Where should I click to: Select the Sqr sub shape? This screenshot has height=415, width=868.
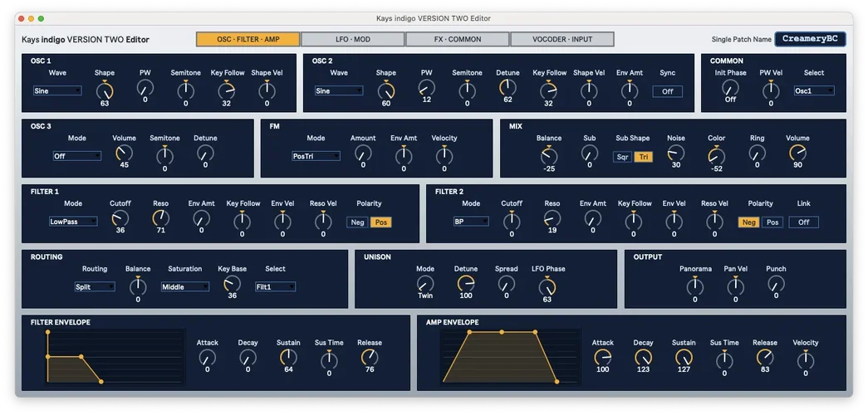tap(623, 157)
